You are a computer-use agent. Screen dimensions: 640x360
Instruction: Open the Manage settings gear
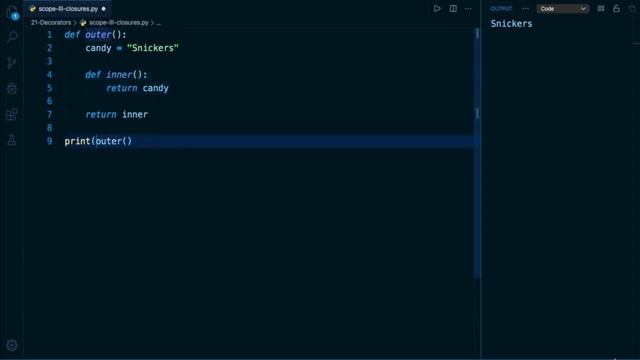point(12,345)
